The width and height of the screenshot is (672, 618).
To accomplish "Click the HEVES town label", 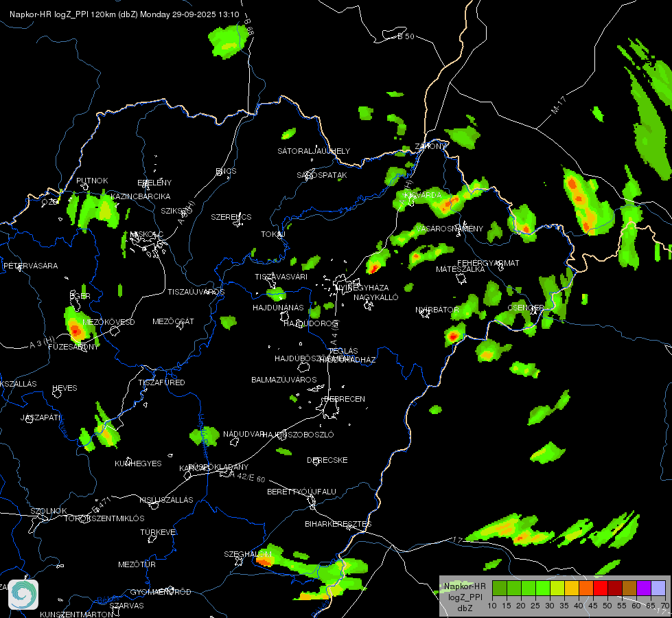I will [x=65, y=388].
